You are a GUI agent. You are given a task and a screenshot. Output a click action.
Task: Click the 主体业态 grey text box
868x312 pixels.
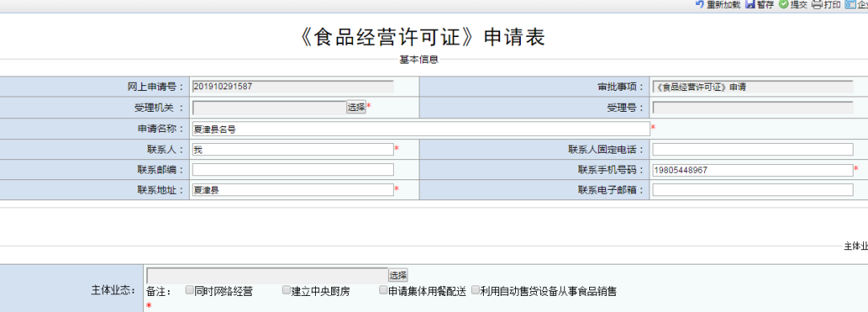268,275
